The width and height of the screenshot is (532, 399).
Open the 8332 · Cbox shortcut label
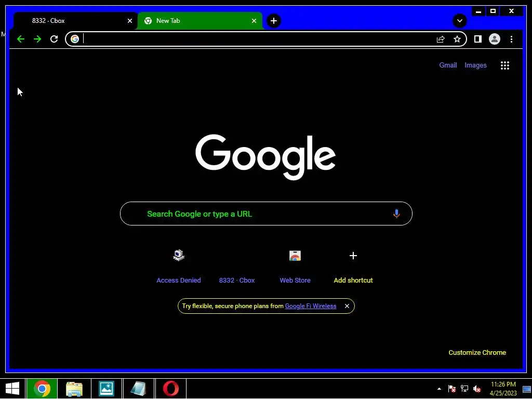pos(237,280)
